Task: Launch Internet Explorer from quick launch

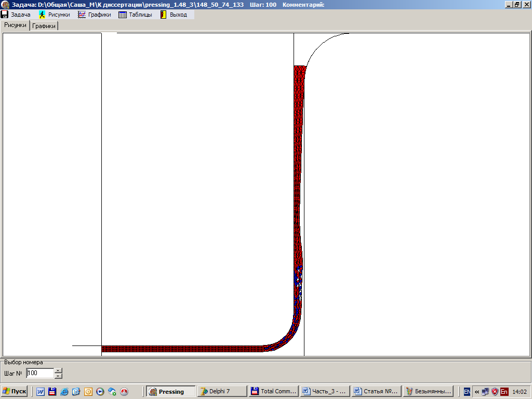Action: (64, 392)
